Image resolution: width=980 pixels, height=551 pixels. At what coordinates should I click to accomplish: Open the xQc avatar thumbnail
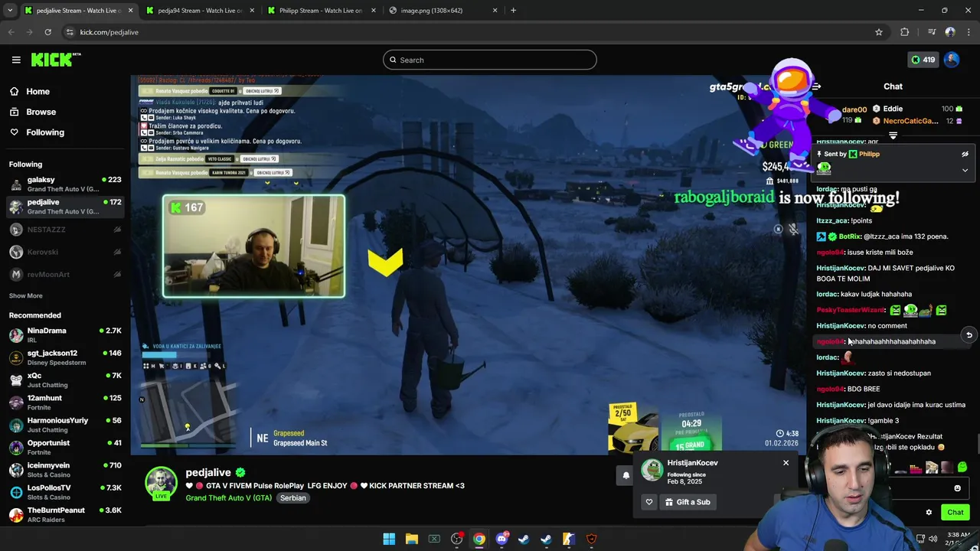16,380
